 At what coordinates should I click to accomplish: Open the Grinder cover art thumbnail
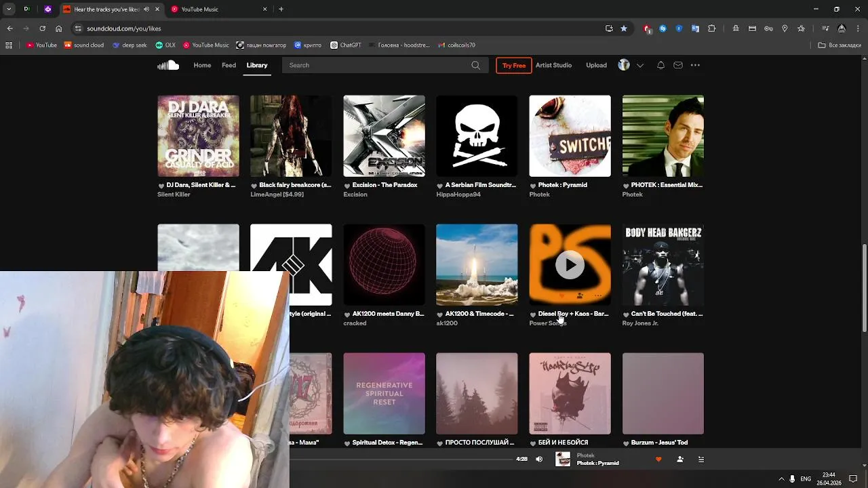pos(198,136)
